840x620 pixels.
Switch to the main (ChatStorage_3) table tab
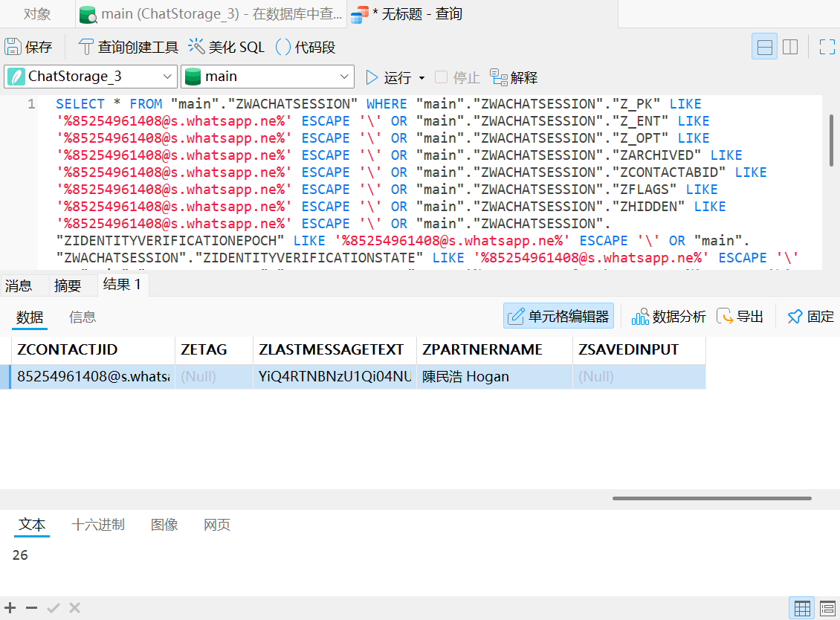(x=211, y=14)
